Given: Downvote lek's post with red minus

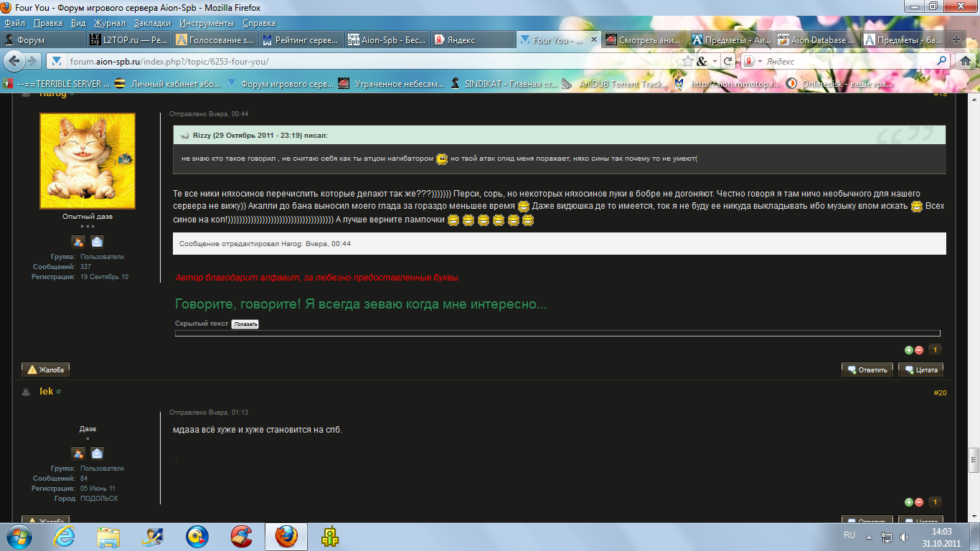Looking at the screenshot, I should pos(919,502).
